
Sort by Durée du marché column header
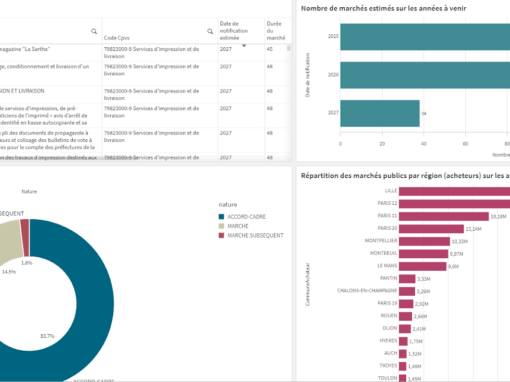point(276,31)
